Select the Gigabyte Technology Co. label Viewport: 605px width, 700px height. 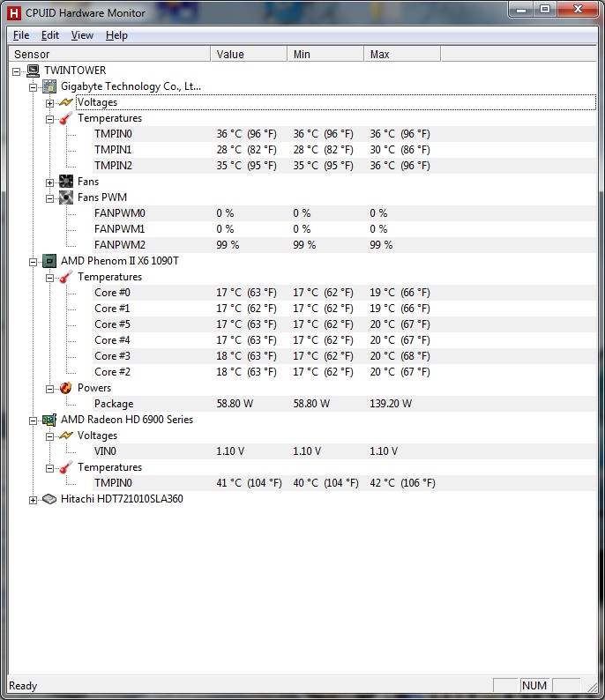click(x=131, y=86)
